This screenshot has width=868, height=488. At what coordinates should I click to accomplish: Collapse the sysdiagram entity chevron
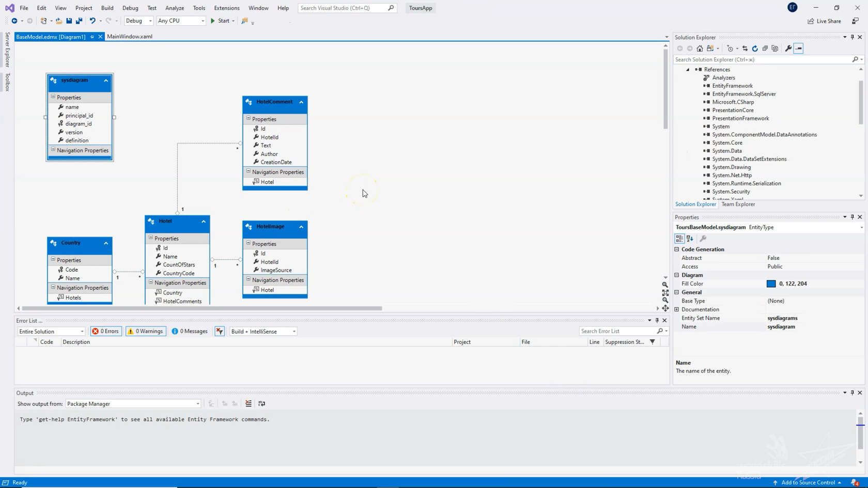point(106,81)
